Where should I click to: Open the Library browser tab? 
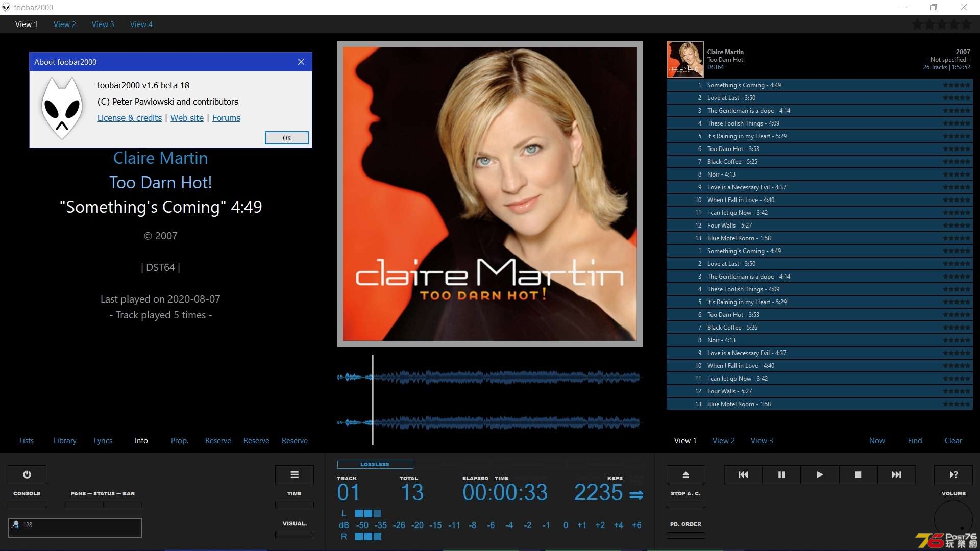tap(65, 440)
